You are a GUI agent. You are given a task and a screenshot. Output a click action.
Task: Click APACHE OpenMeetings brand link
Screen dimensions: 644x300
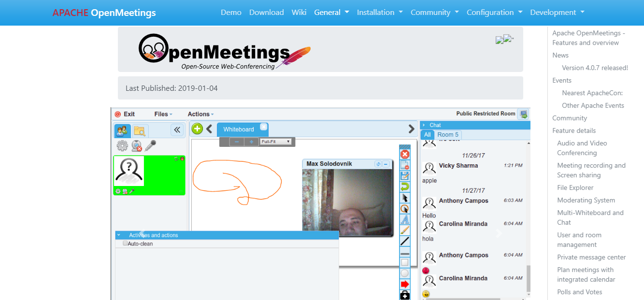click(104, 13)
